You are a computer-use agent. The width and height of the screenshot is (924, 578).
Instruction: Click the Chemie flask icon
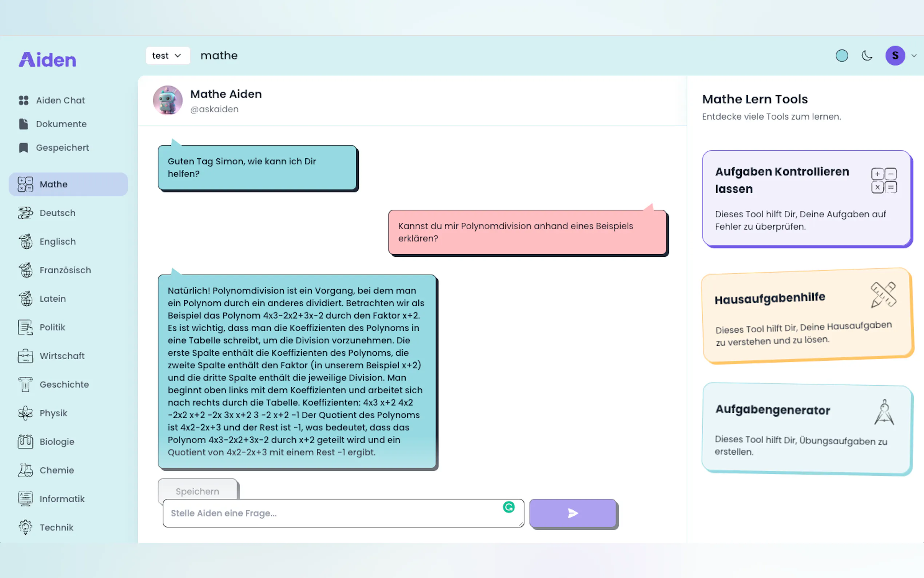pyautogui.click(x=25, y=470)
